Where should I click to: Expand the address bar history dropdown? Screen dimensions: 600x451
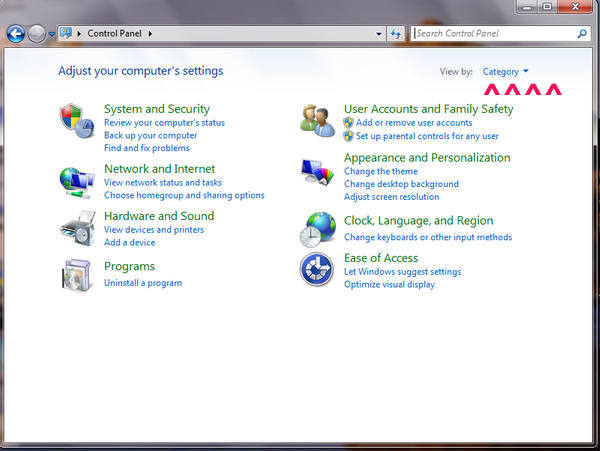[378, 34]
